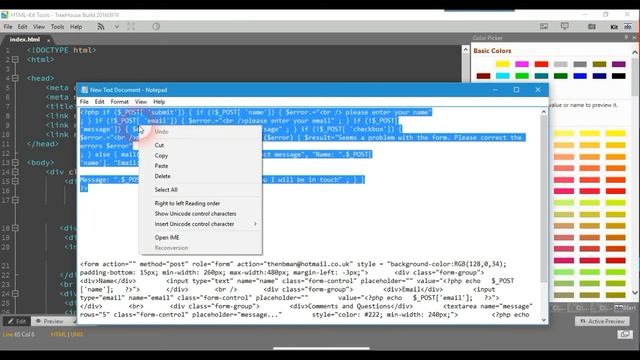The width and height of the screenshot is (640, 360).
Task: Click the monitor preview icon in top-right toolbar
Action: pos(565,27)
